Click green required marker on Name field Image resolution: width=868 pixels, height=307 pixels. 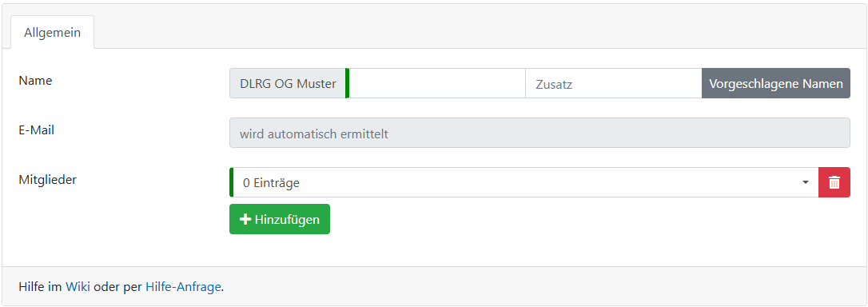pos(347,84)
